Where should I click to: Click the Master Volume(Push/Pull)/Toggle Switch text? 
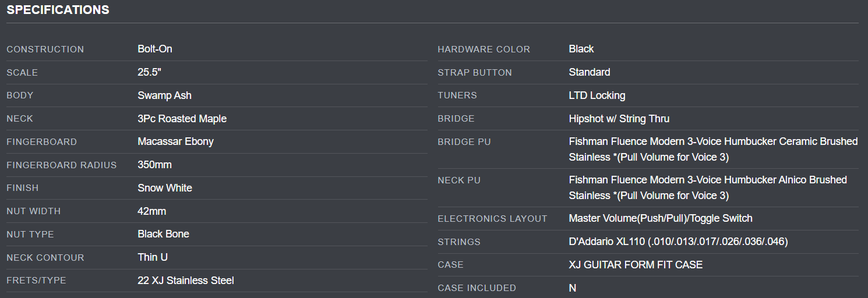tap(660, 218)
